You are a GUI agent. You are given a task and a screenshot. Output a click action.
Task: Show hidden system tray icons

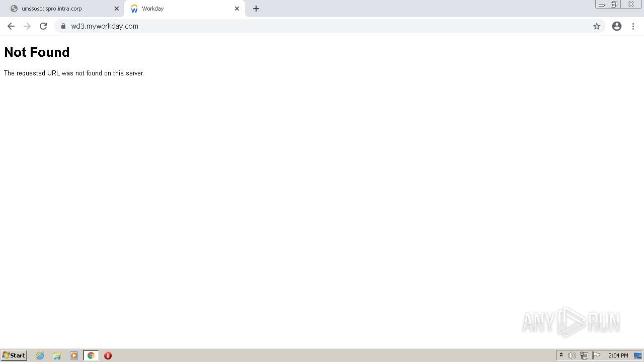pyautogui.click(x=561, y=355)
